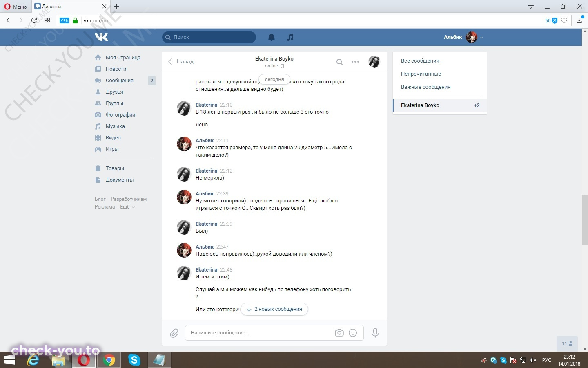Expand the Ещё footer dropdown

click(x=127, y=207)
